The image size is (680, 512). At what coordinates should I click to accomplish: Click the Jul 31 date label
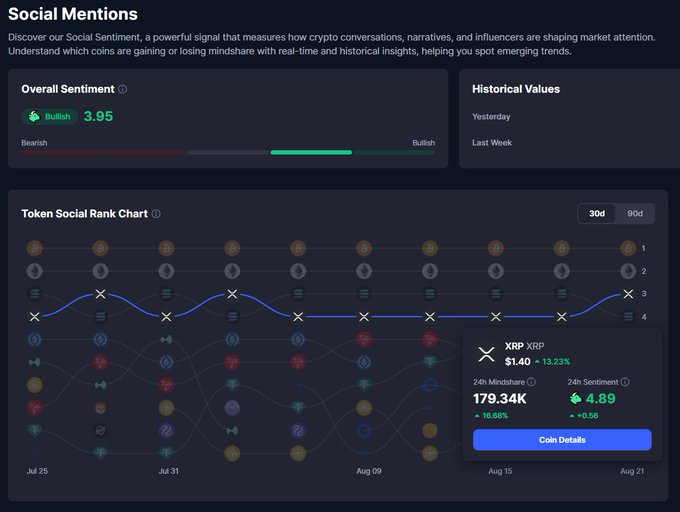pos(168,471)
